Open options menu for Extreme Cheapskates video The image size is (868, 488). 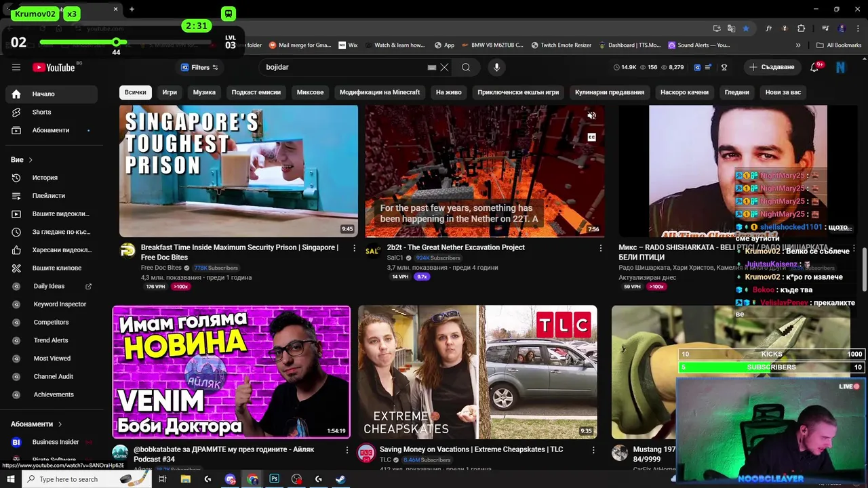(593, 450)
